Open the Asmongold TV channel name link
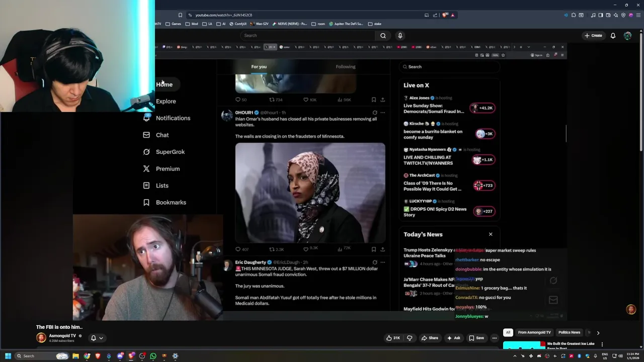This screenshot has height=362, width=644. pyautogui.click(x=62, y=335)
